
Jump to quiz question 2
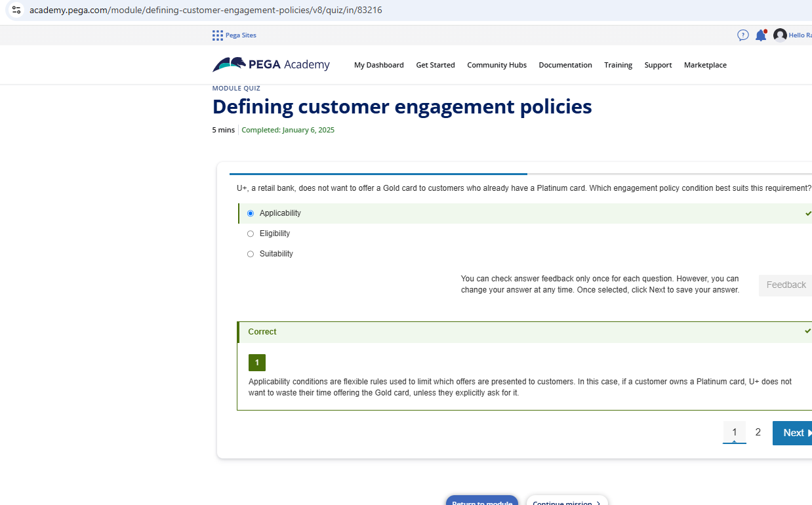click(758, 432)
